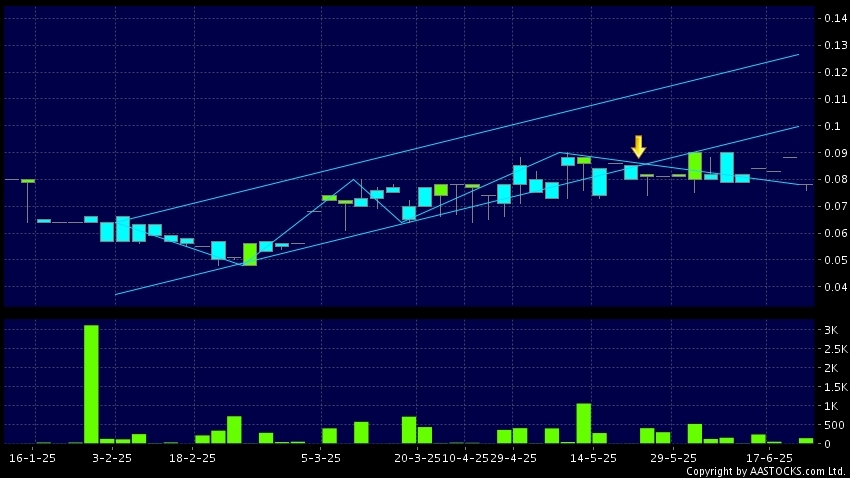Select the 0.11 price axis label

[x=835, y=99]
